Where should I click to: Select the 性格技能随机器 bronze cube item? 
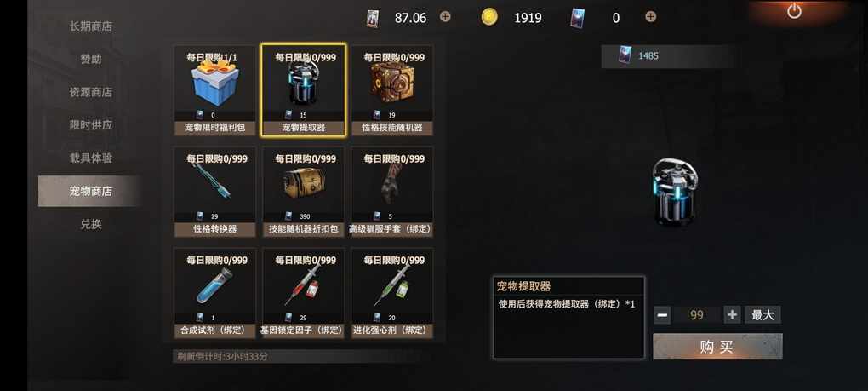pyautogui.click(x=392, y=91)
